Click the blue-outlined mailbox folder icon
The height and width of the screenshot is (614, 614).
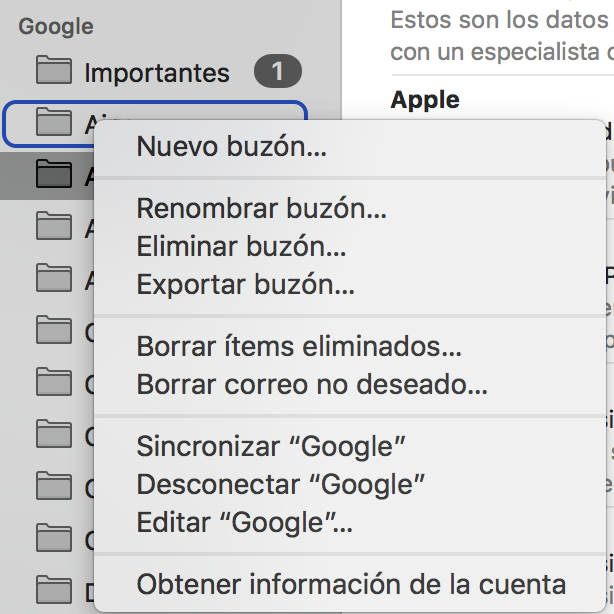54,123
